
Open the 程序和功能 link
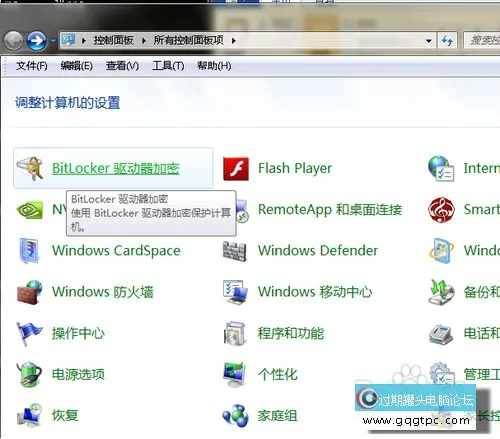[x=291, y=333]
